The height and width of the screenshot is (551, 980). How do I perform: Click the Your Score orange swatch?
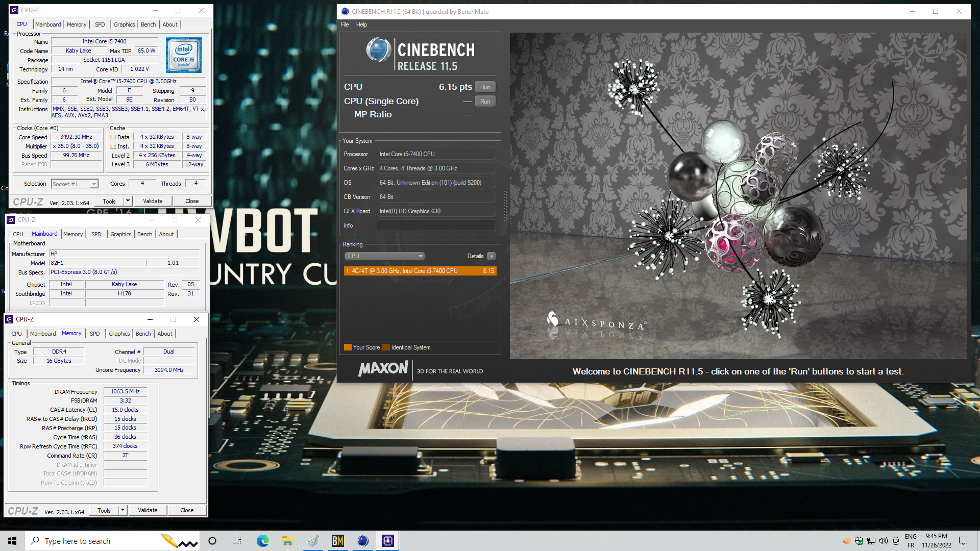click(348, 347)
